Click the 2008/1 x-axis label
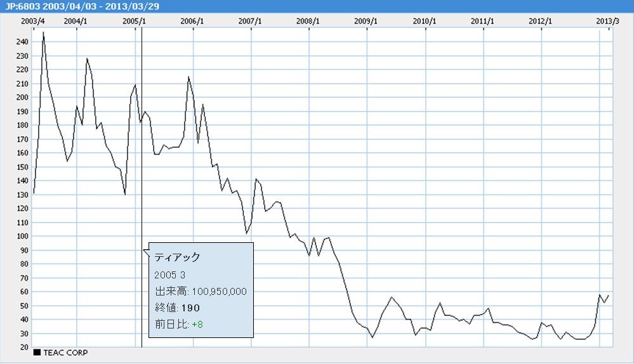Viewport: 634px width, 364px height. click(308, 22)
